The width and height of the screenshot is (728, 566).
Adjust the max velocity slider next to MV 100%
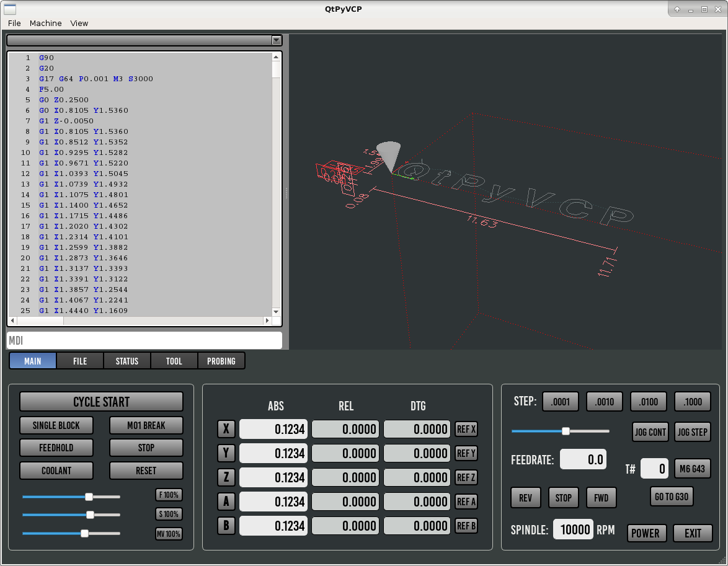(x=71, y=534)
